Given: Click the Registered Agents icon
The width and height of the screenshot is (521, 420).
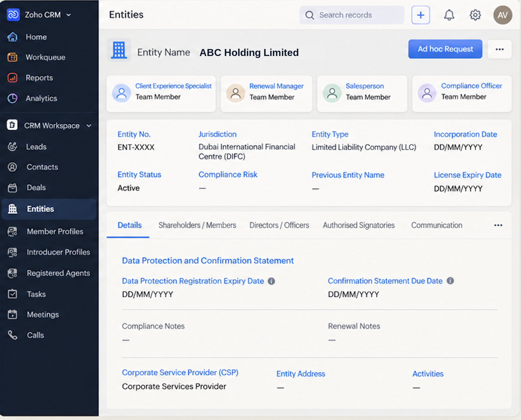Looking at the screenshot, I should (13, 273).
